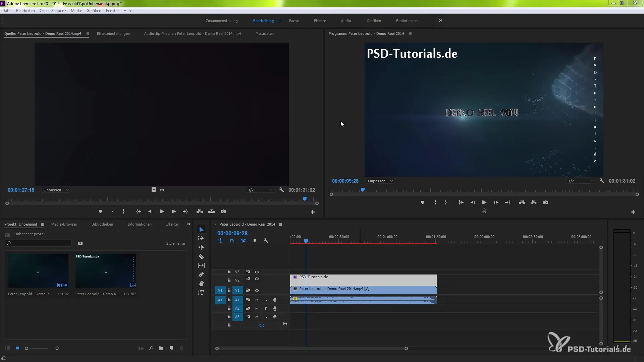Screen dimensions: 644x362
Task: Expand workspace overflow double chevron
Action: pos(441,21)
